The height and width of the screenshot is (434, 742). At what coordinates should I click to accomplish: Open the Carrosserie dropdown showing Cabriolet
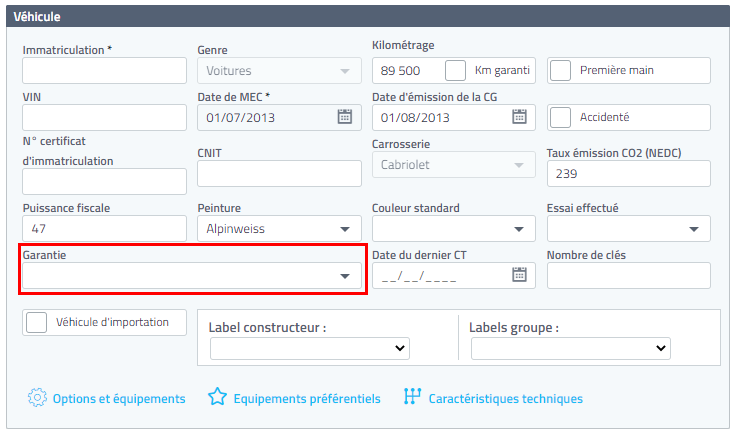[454, 165]
